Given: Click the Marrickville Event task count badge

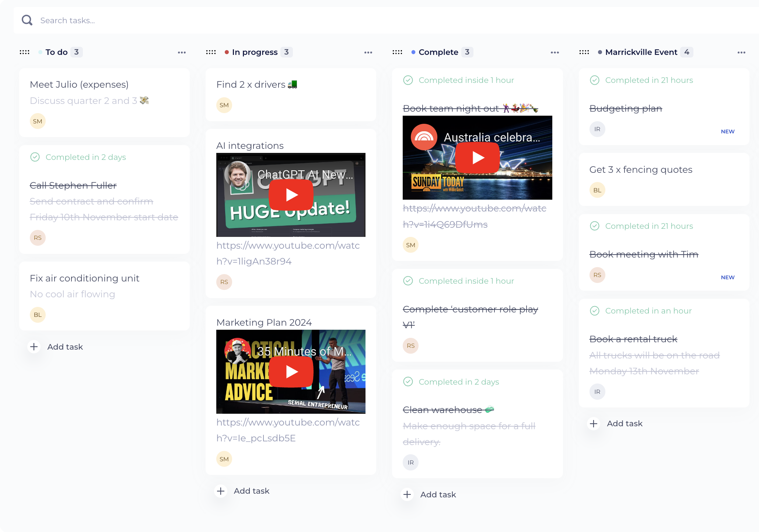Looking at the screenshot, I should coord(687,52).
